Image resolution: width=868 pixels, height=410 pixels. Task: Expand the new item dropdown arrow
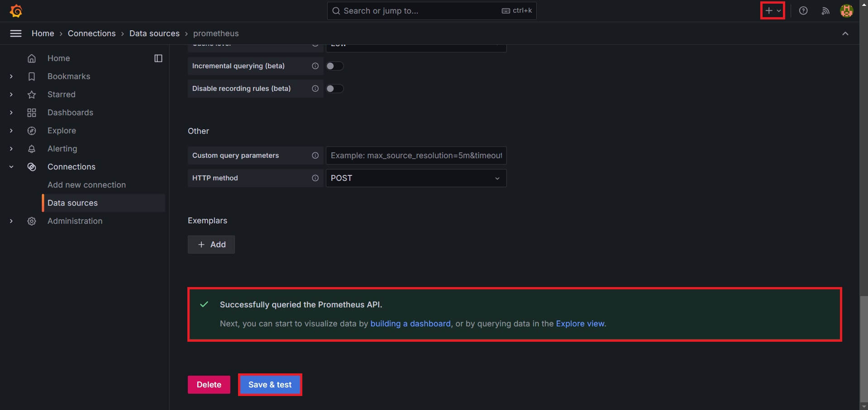click(778, 10)
